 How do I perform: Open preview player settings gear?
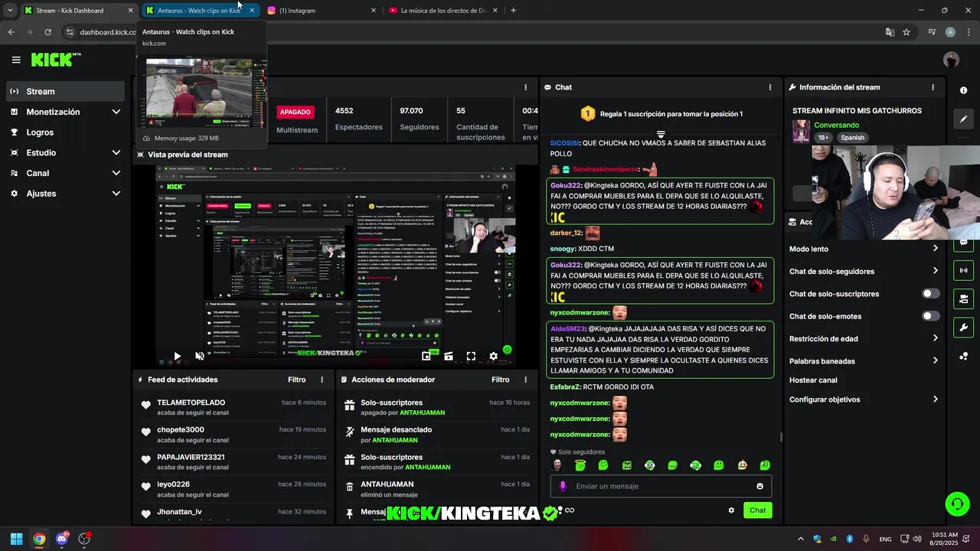[494, 356]
